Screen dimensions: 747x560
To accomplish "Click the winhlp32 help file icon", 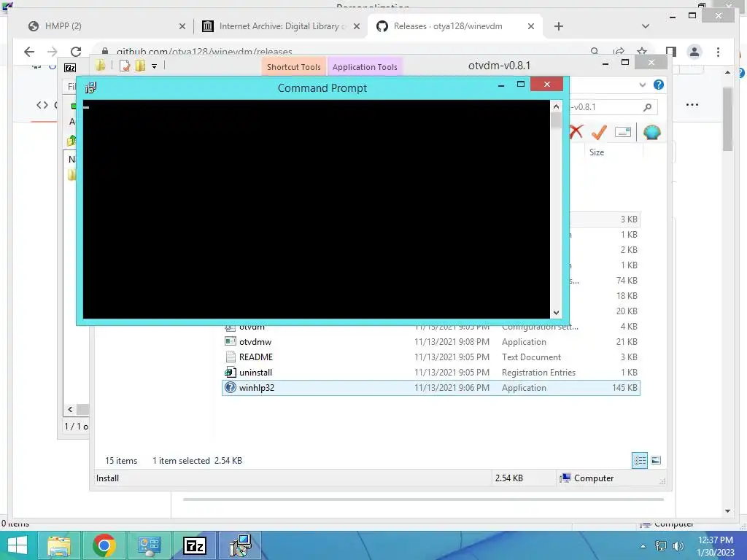I will 230,387.
